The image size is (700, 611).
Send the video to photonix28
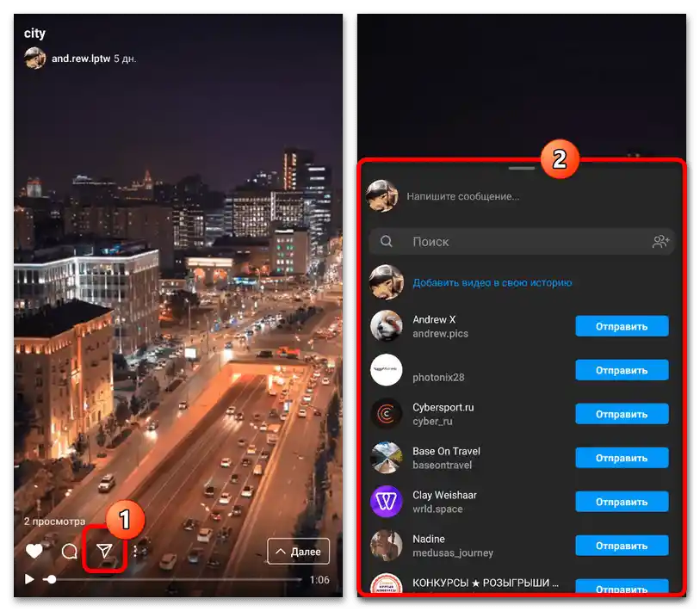[622, 370]
